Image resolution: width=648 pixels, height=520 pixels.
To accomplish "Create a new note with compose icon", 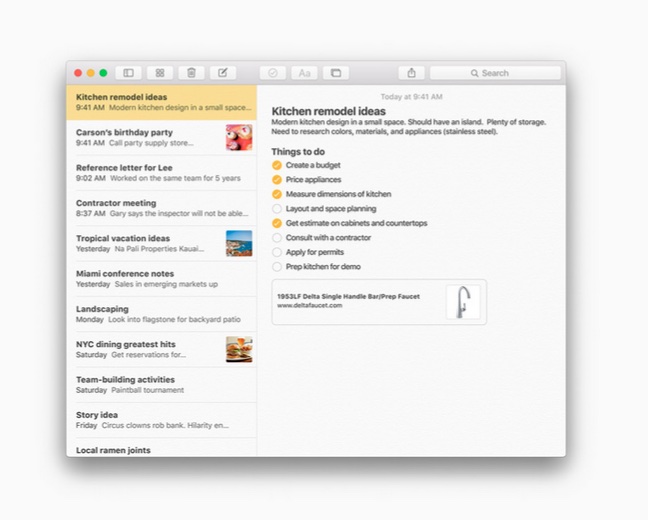I will point(223,73).
